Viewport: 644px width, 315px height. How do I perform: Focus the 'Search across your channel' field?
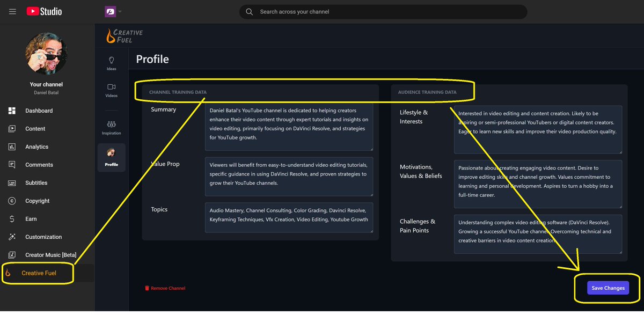(x=383, y=12)
